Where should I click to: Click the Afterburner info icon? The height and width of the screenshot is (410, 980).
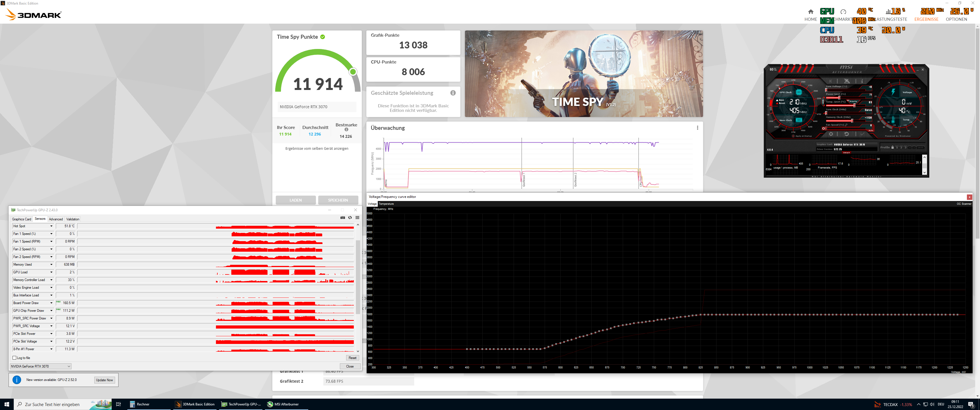(862, 81)
